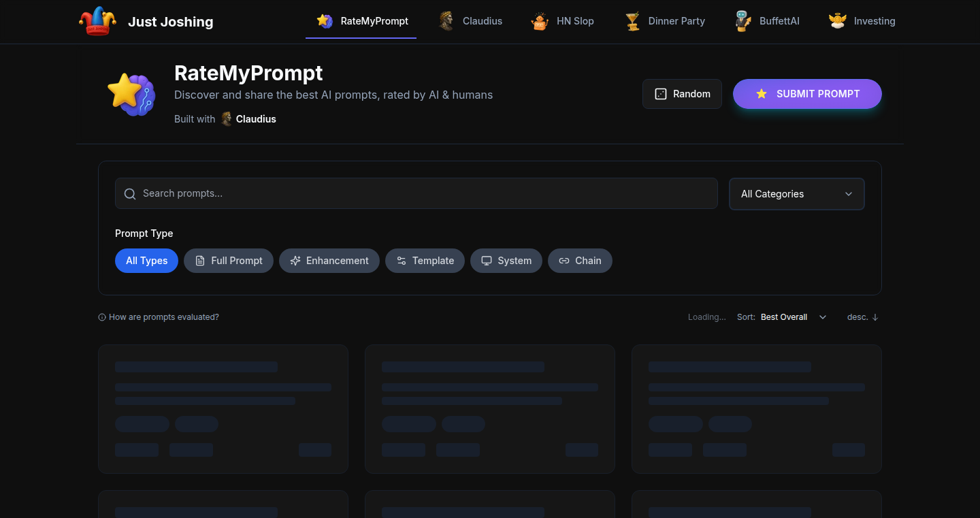Click the Search prompts input field

pyautogui.click(x=416, y=194)
